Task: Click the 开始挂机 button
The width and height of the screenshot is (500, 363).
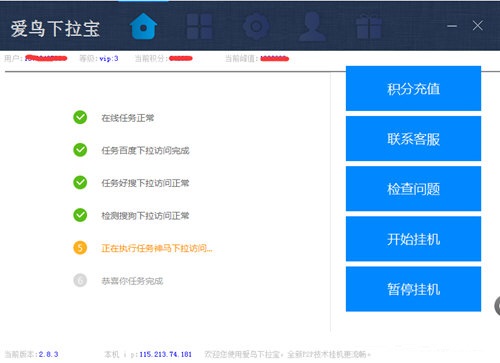Action: (413, 239)
